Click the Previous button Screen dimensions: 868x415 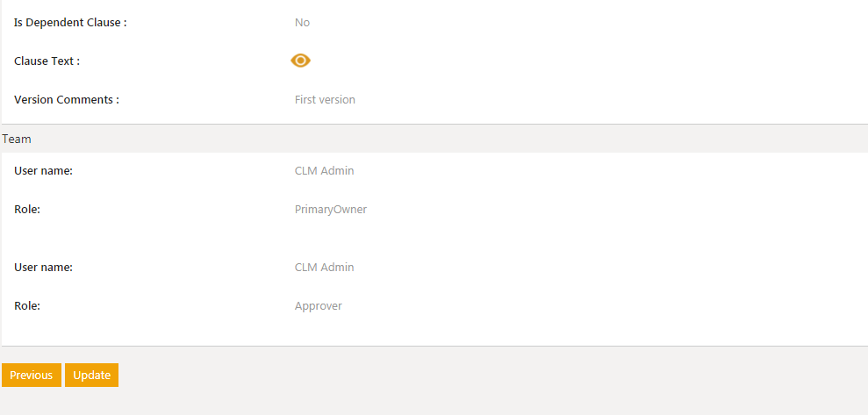[32, 375]
